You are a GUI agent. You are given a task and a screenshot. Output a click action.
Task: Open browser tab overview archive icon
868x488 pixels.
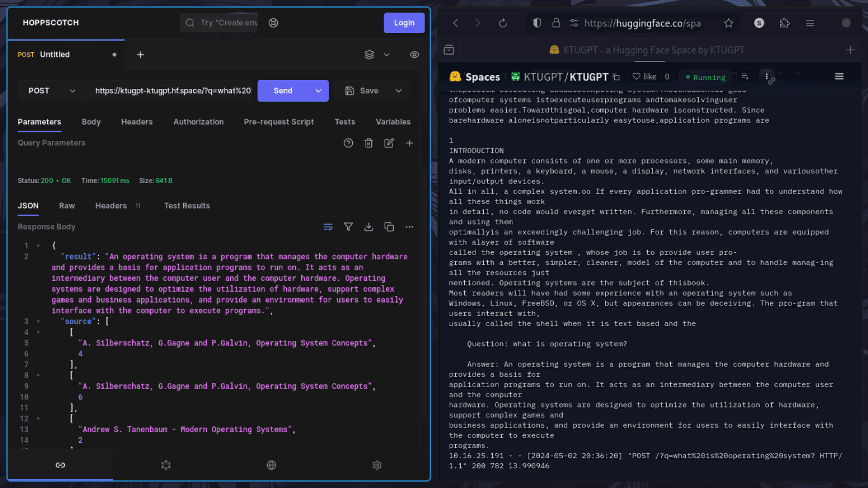coord(449,50)
